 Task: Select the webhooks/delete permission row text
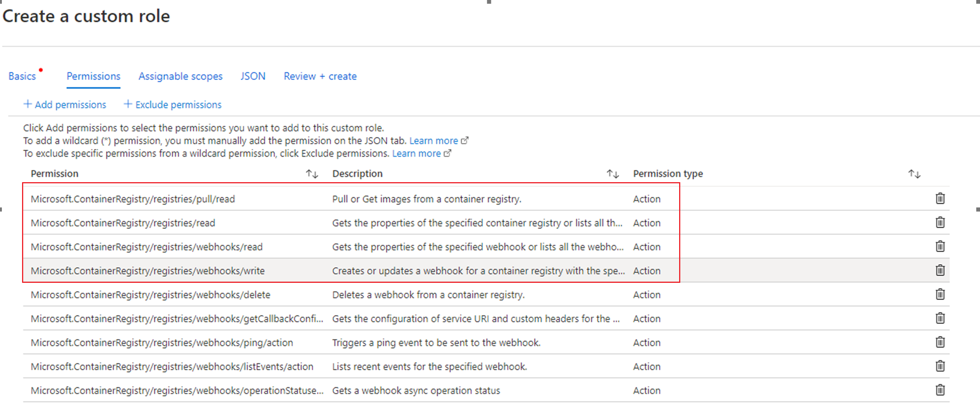[150, 295]
